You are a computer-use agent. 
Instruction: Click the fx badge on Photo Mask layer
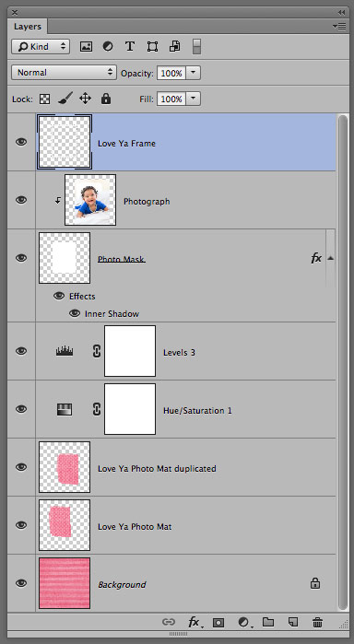tap(316, 258)
